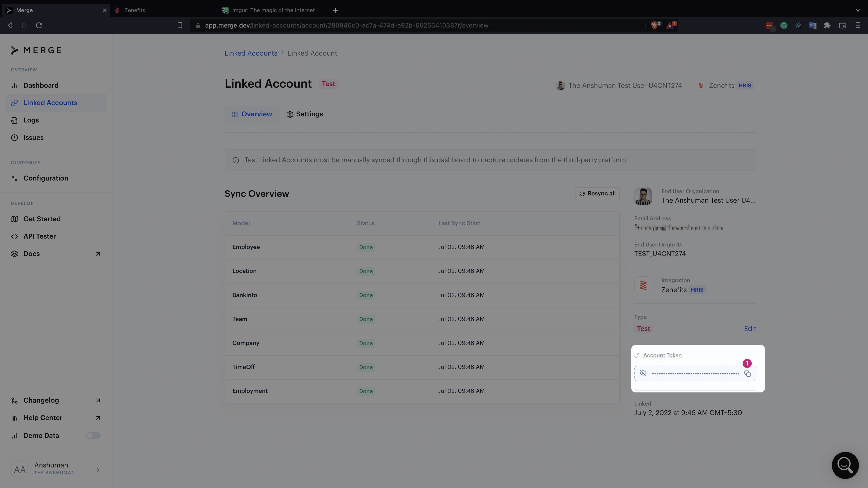Viewport: 868px width, 488px height.
Task: Open Dashboard in the sidebar
Action: pos(41,85)
